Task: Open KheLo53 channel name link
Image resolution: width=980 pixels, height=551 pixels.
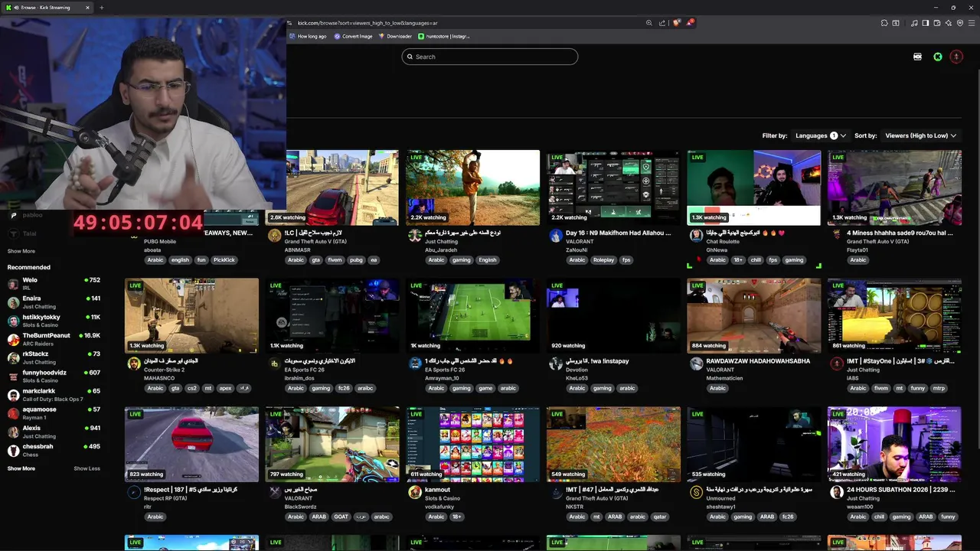Action: pos(577,378)
